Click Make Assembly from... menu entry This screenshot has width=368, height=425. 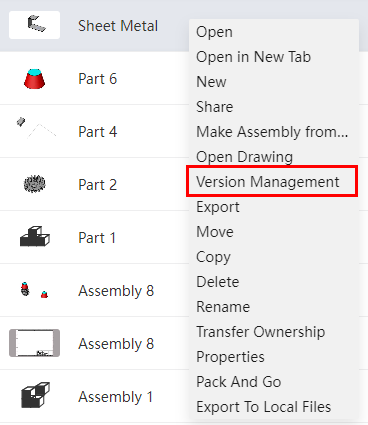pos(272,132)
